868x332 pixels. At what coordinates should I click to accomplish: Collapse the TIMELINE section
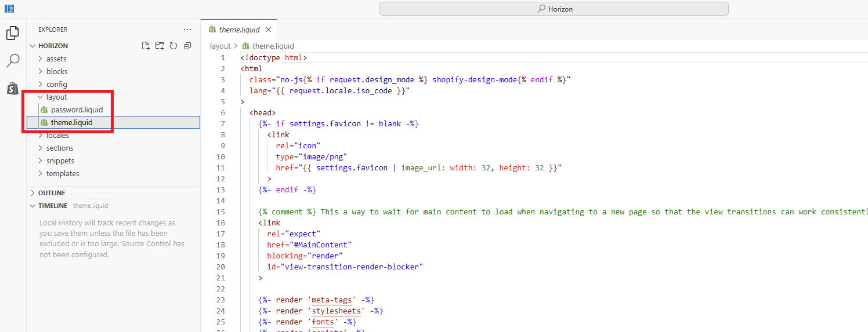click(32, 206)
